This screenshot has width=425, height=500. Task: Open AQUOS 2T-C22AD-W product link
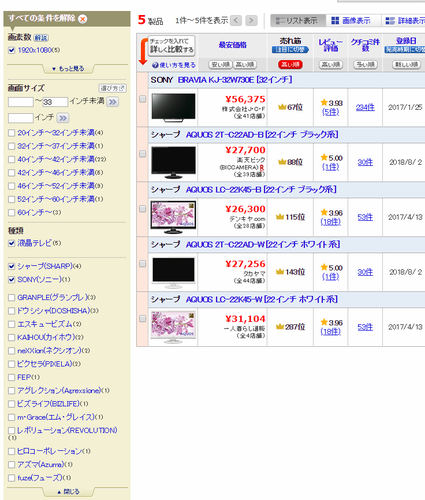pos(263,245)
